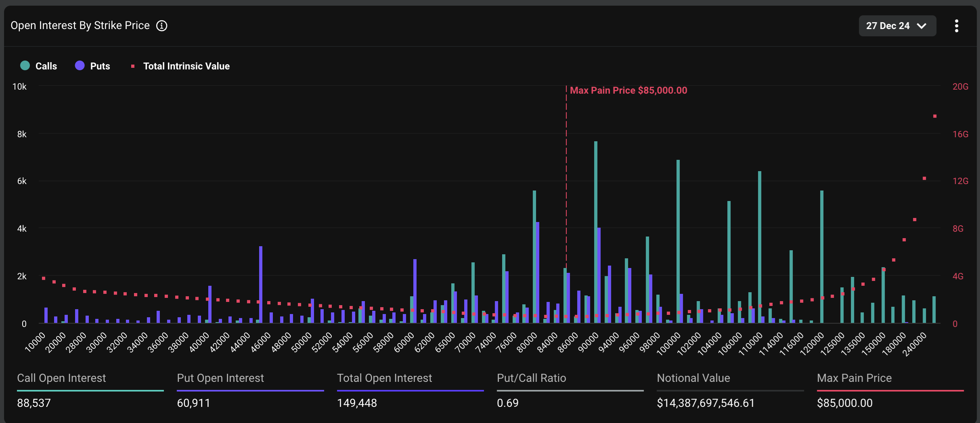980x423 pixels.
Task: Select the Call Open Interest stat card
Action: 90,389
